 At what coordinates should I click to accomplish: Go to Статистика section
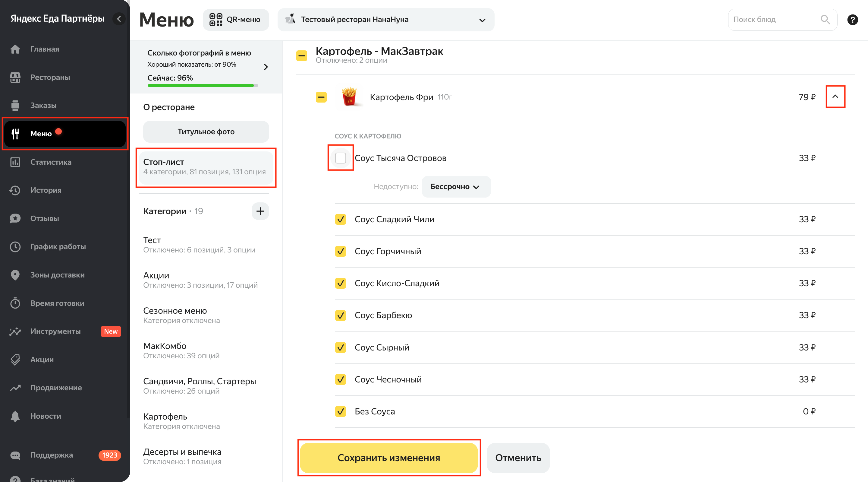click(51, 162)
